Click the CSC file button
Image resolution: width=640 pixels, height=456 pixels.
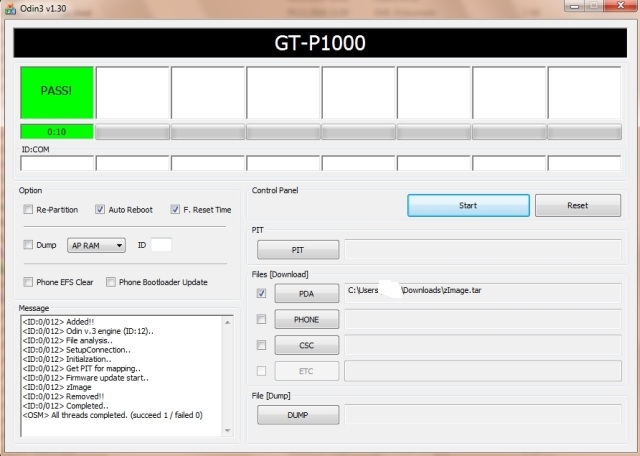307,345
